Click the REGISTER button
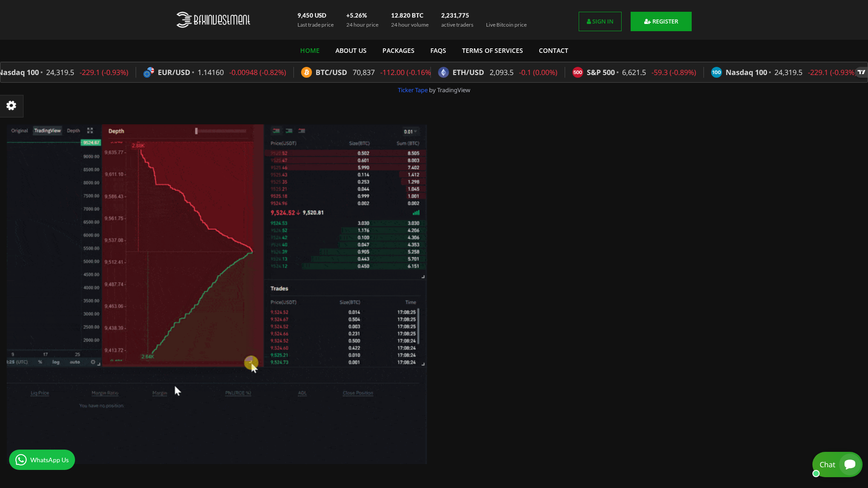The height and width of the screenshot is (488, 868). point(661,21)
